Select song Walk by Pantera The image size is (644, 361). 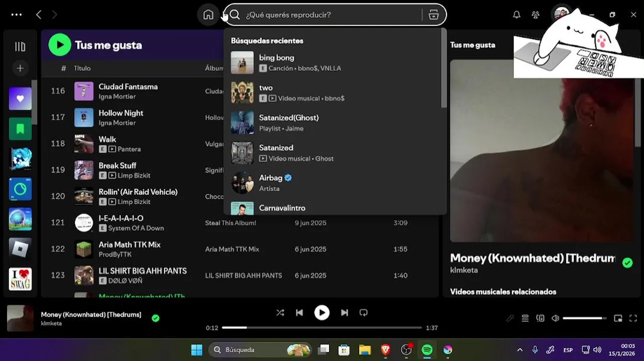coord(107,139)
